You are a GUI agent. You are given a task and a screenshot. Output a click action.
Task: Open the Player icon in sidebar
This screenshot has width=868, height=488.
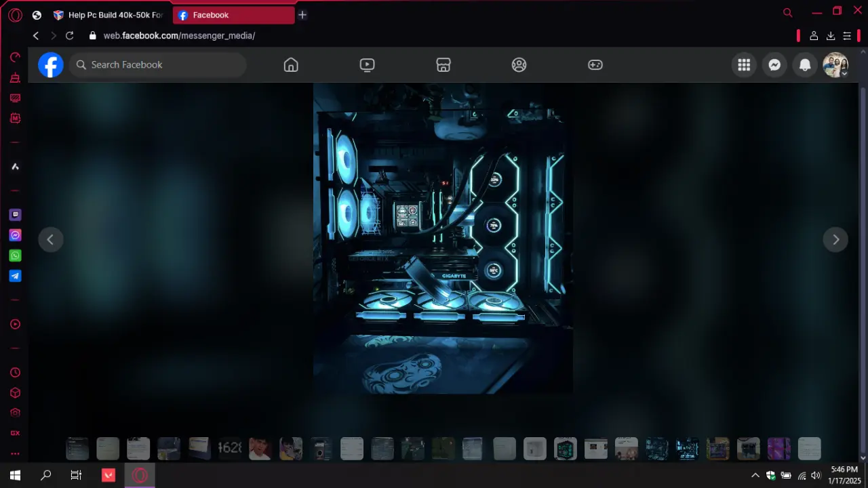[x=15, y=324]
